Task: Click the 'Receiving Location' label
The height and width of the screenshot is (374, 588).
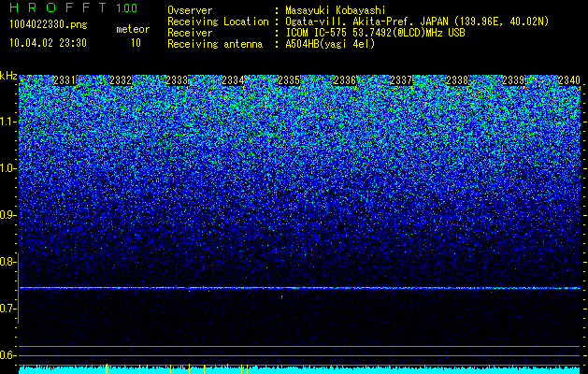Action: pyautogui.click(x=218, y=22)
